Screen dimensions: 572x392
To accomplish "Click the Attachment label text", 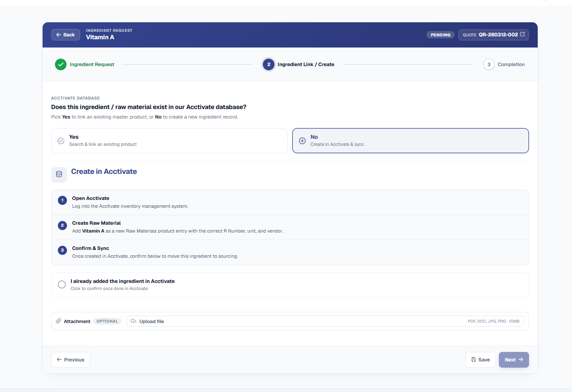I will (x=77, y=321).
